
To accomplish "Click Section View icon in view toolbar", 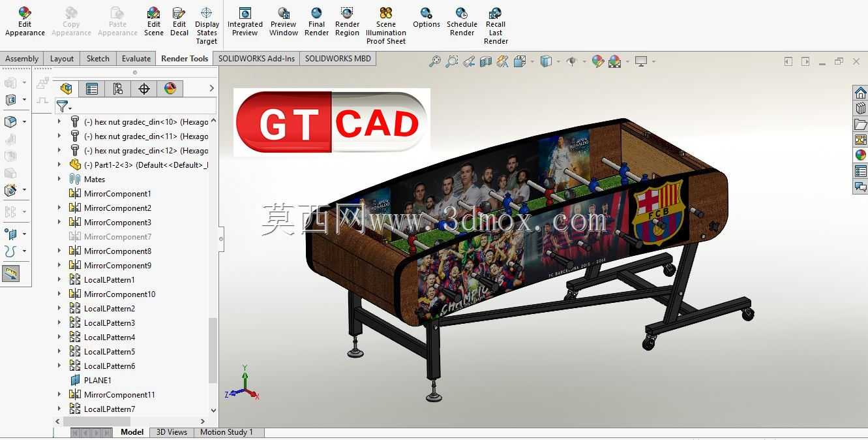I will (x=486, y=61).
